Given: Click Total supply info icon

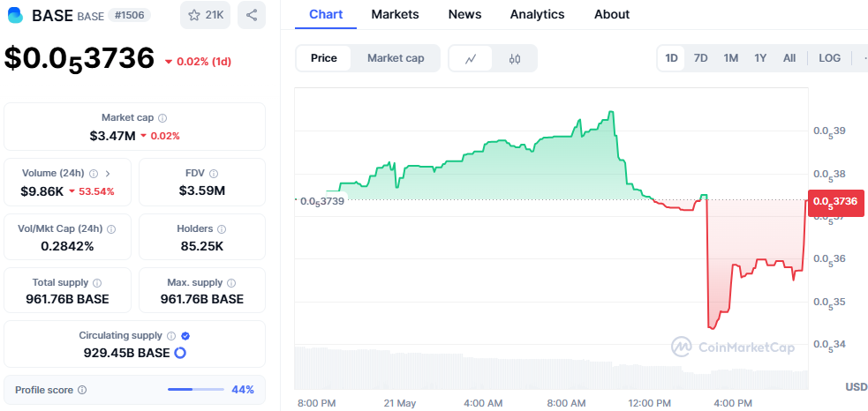Looking at the screenshot, I should pos(97,282).
